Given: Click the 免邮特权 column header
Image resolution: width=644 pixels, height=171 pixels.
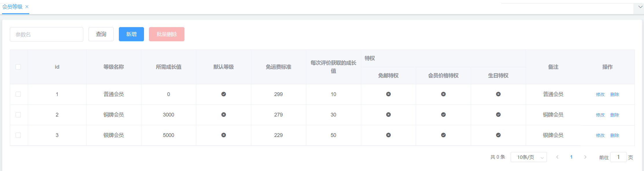Looking at the screenshot, I should click(388, 76).
